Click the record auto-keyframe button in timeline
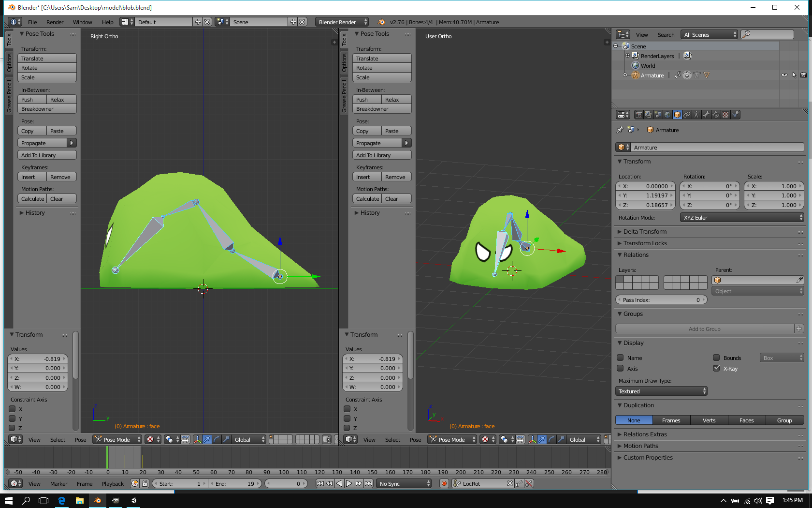 444,483
